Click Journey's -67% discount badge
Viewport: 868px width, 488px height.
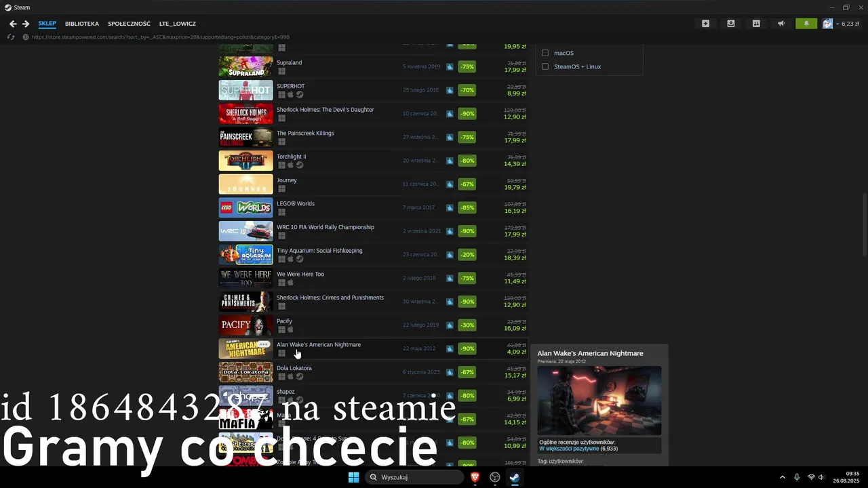click(x=467, y=184)
